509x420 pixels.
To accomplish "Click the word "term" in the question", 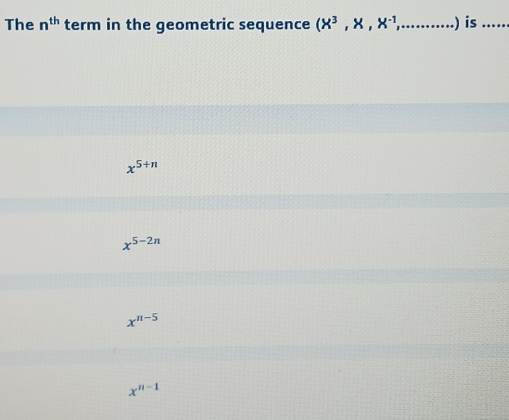I will pyautogui.click(x=83, y=25).
